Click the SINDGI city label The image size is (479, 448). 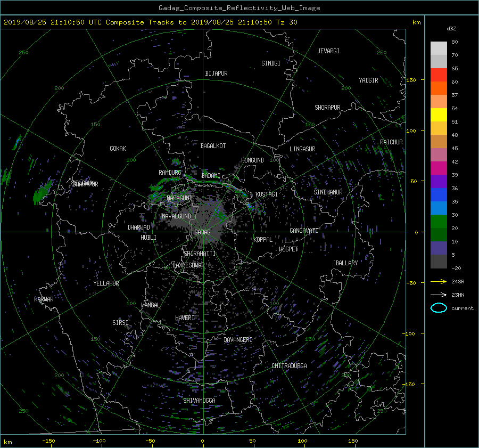pyautogui.click(x=271, y=63)
